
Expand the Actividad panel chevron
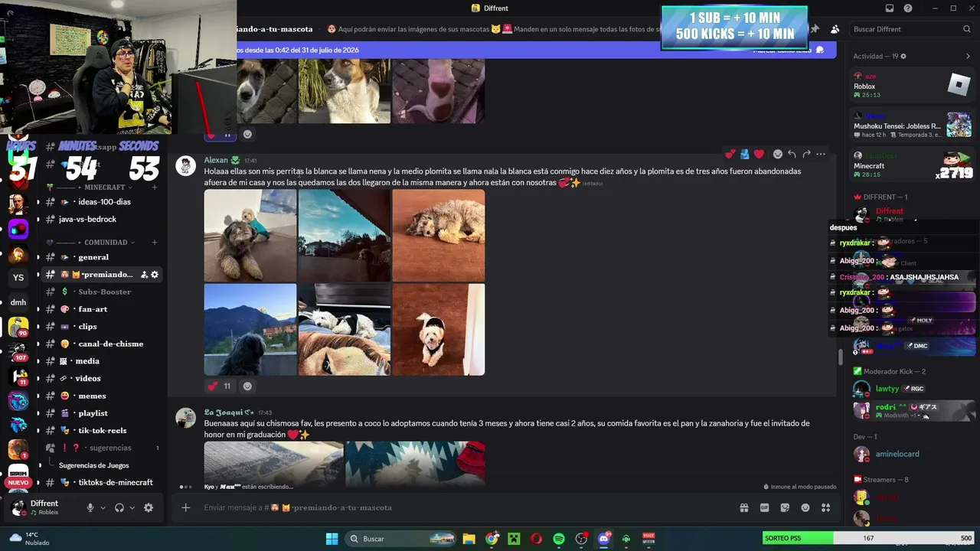click(x=968, y=57)
